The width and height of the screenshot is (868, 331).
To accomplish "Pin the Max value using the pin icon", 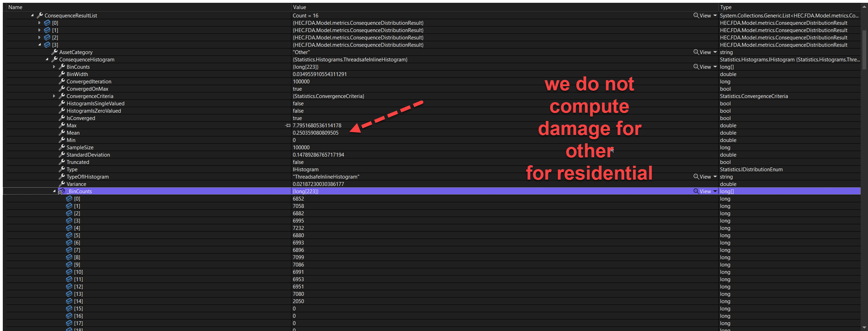I will click(x=288, y=125).
